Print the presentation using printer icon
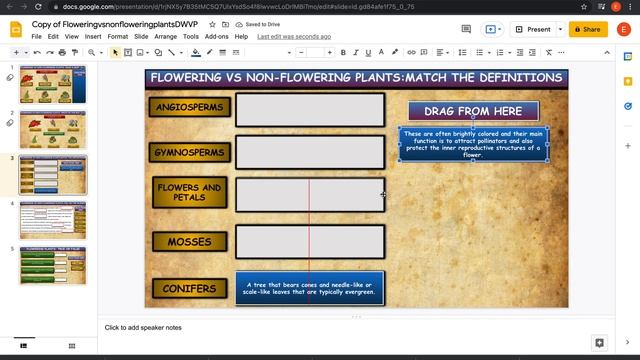Screen dimensions: 640x360 62,53
